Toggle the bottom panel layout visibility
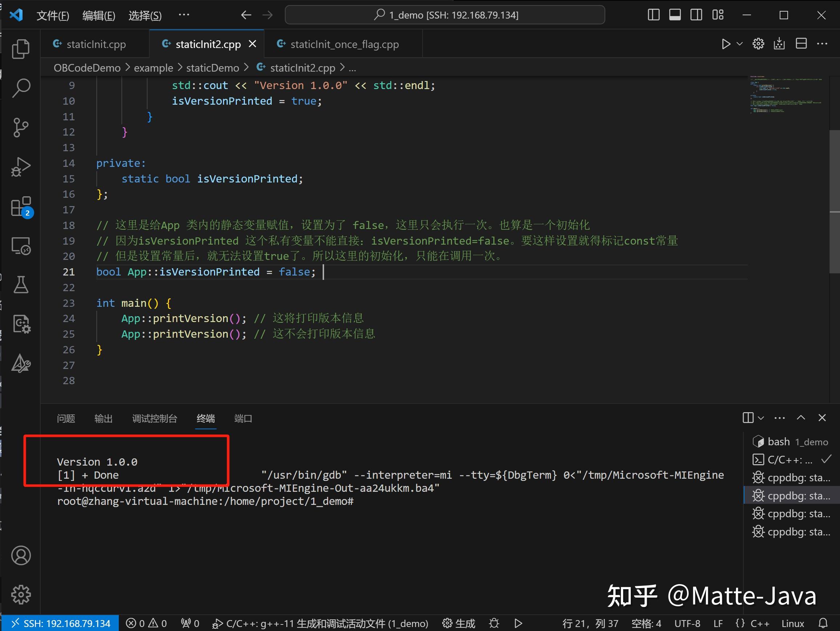The width and height of the screenshot is (840, 631). [x=675, y=15]
